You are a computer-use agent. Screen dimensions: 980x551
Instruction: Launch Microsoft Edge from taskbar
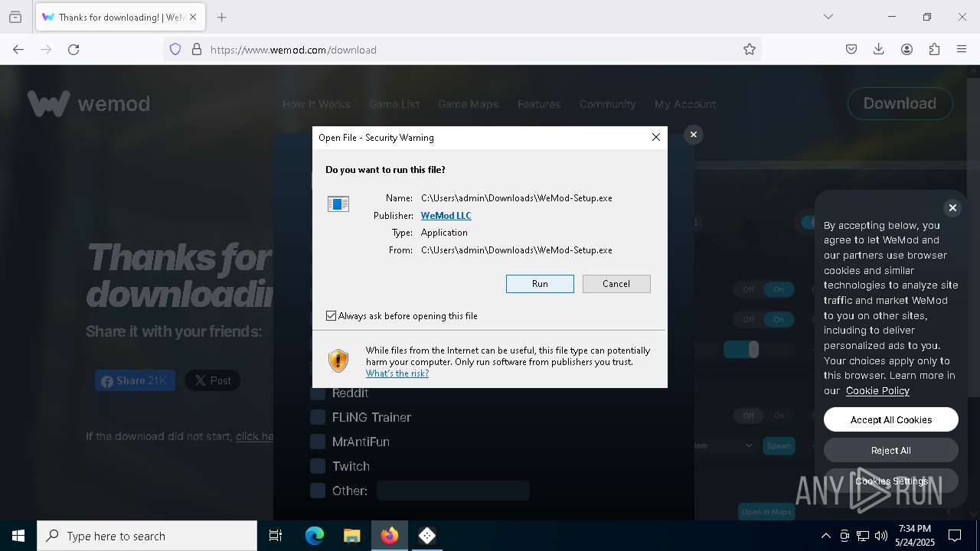tap(315, 536)
